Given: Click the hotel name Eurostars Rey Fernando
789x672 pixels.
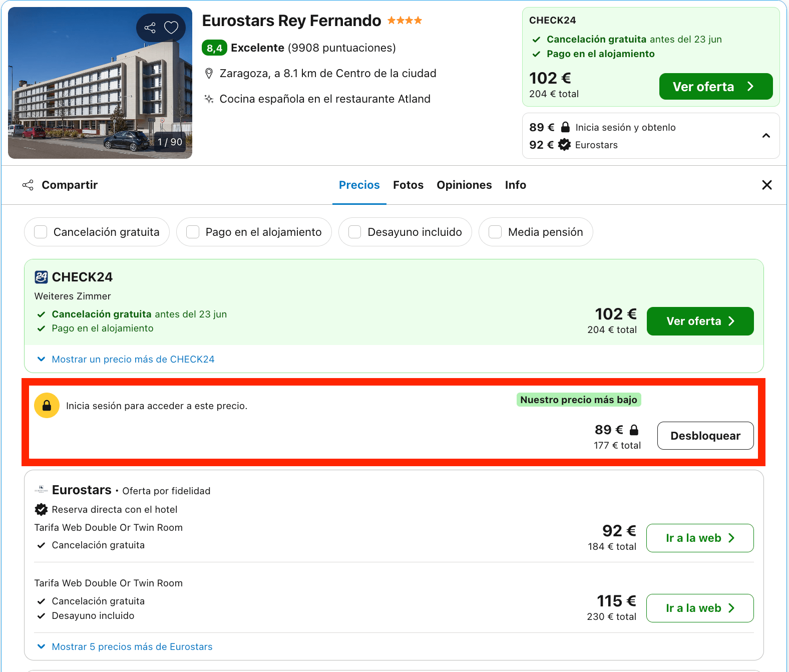Looking at the screenshot, I should pyautogui.click(x=291, y=21).
